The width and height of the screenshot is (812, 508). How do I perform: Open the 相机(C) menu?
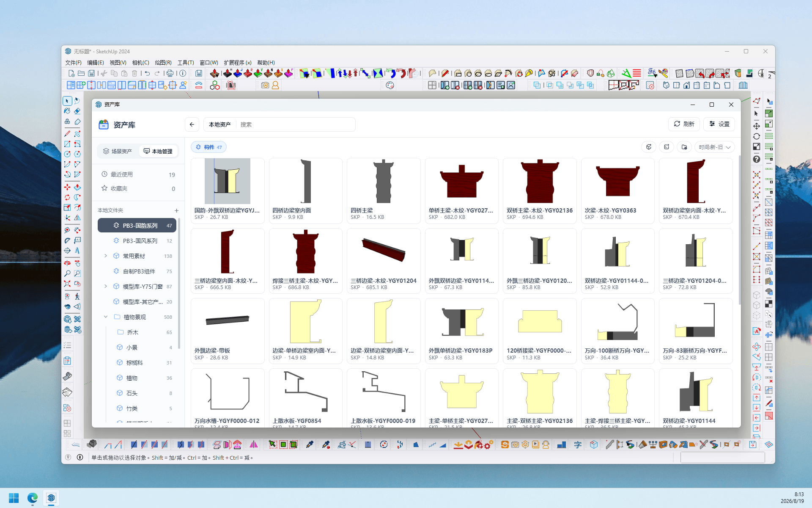point(140,63)
